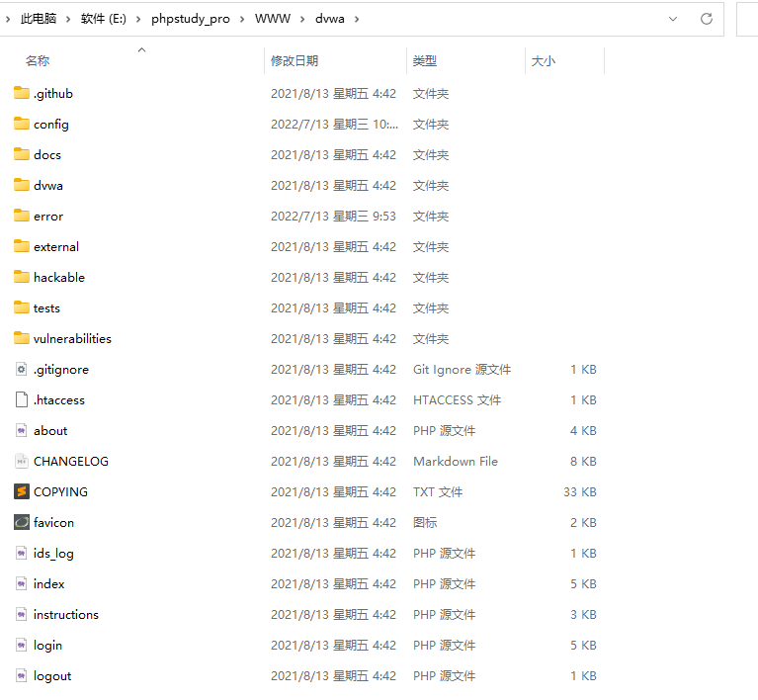
Task: Sort by the 名称 column header
Action: click(x=38, y=61)
